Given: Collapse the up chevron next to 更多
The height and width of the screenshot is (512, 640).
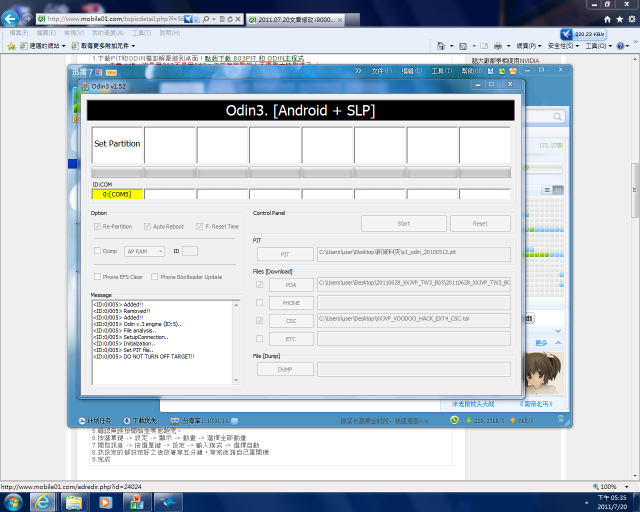Looking at the screenshot, I should [x=558, y=343].
